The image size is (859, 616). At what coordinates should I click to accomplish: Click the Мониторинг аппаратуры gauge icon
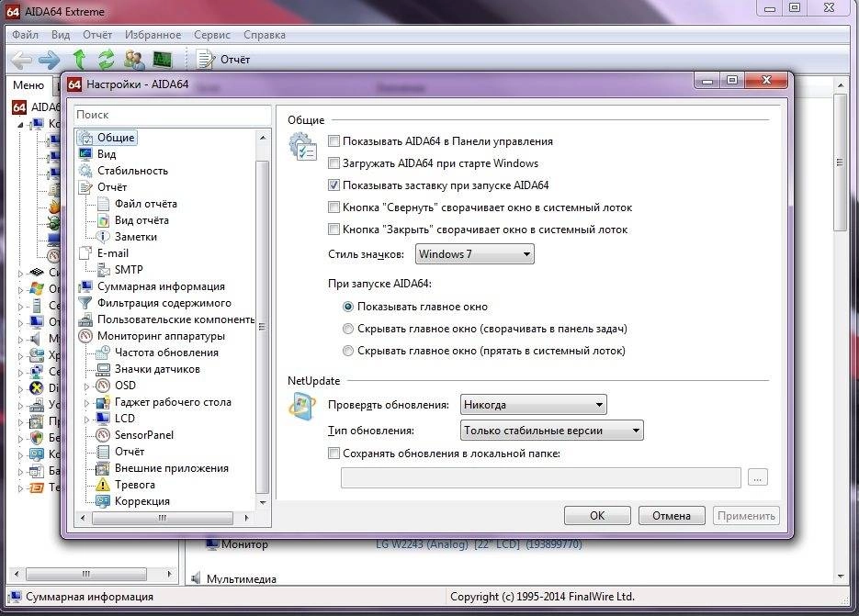(85, 336)
